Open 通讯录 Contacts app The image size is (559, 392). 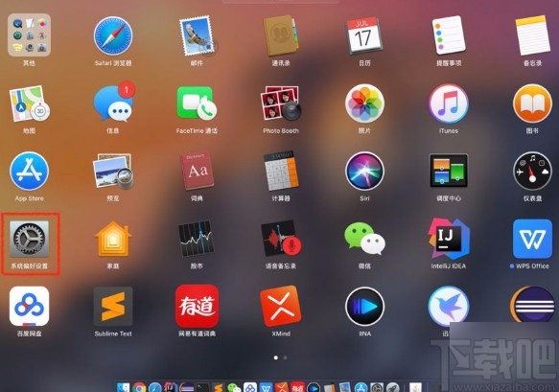(x=281, y=35)
